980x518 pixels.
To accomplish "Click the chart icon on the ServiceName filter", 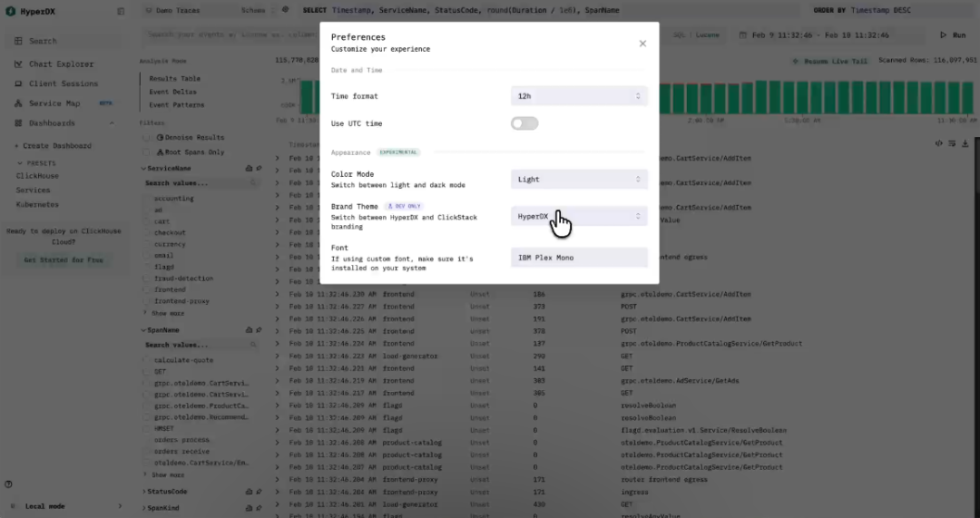I will pos(249,168).
